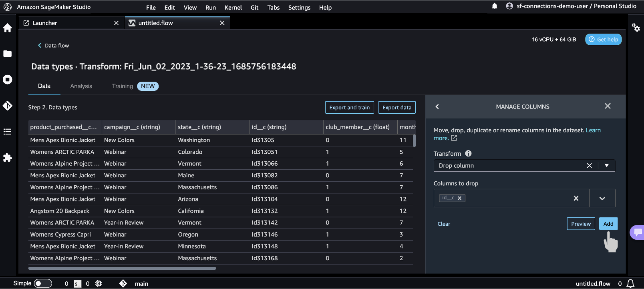This screenshot has width=644, height=289.
Task: Click the 16 vCPU + 64 GiB instance label
Action: pyautogui.click(x=554, y=40)
